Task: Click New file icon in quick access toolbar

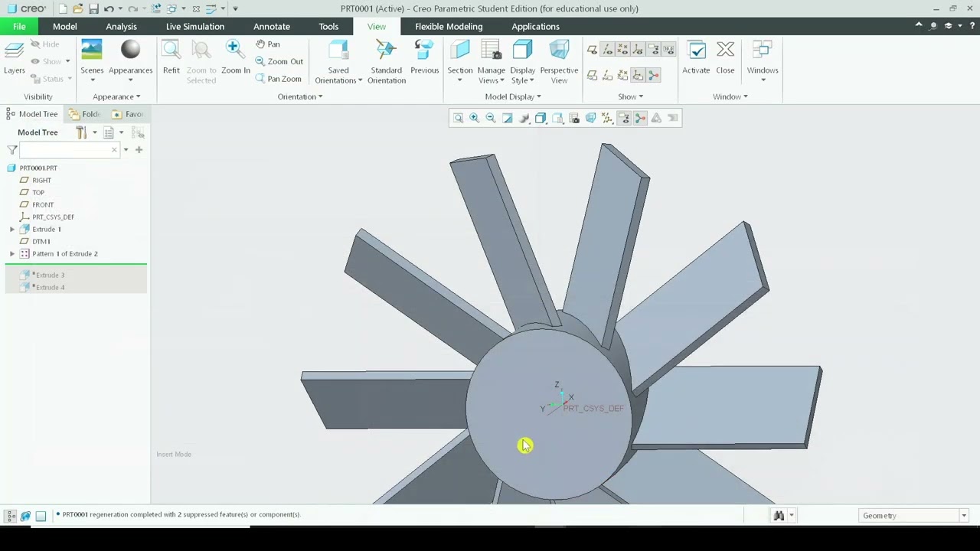Action: coord(62,8)
